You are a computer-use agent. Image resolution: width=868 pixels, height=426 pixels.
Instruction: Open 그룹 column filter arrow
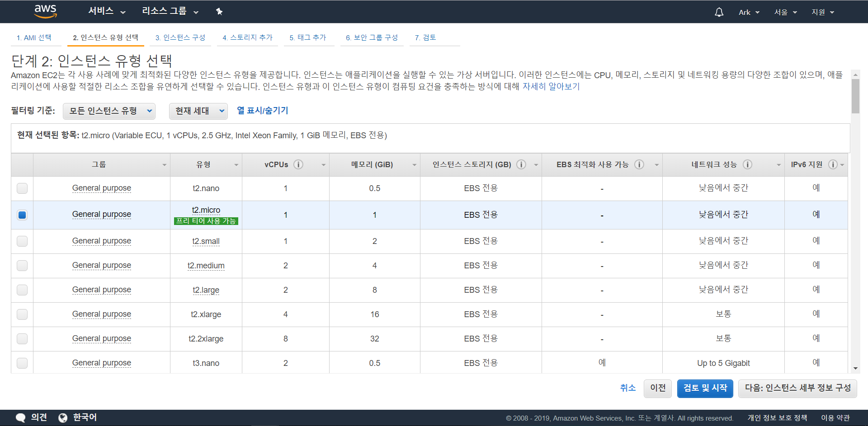pyautogui.click(x=164, y=165)
